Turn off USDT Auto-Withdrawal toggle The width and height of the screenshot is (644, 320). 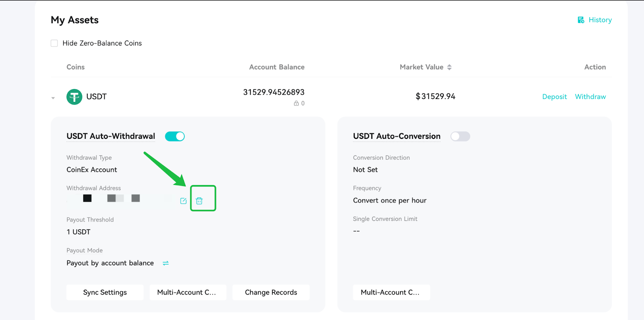175,136
